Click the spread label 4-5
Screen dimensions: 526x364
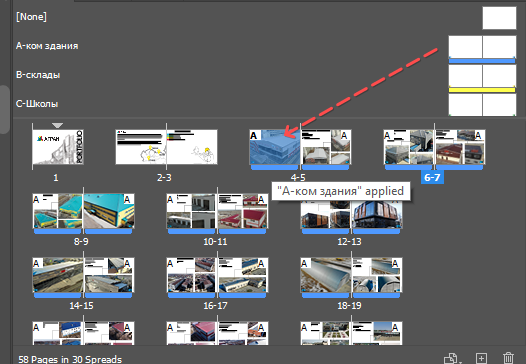point(298,177)
